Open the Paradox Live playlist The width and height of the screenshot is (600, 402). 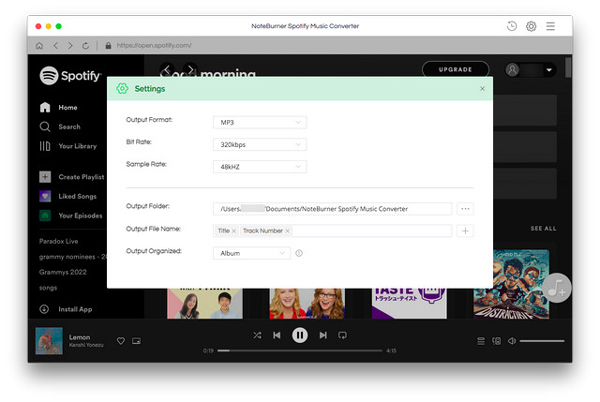coord(59,241)
